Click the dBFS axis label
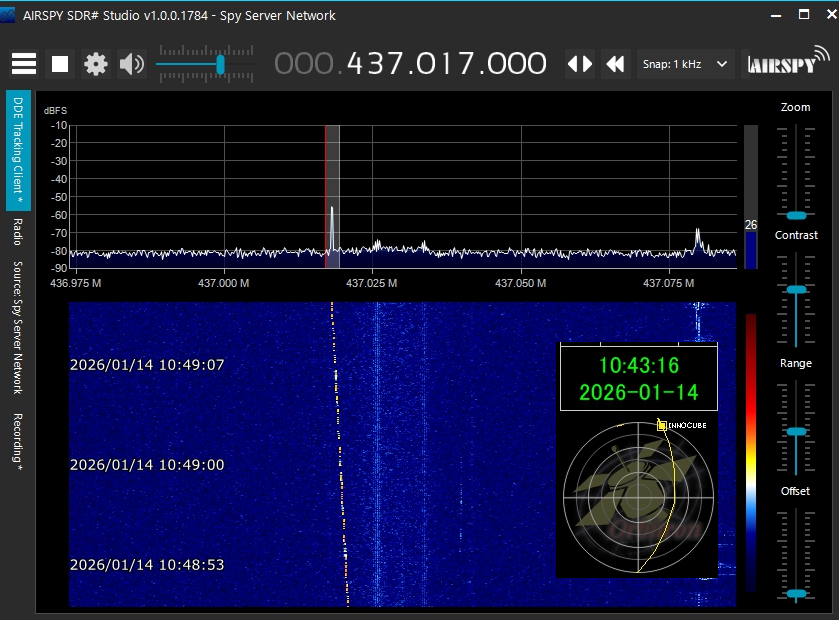The image size is (839, 620). (x=55, y=111)
